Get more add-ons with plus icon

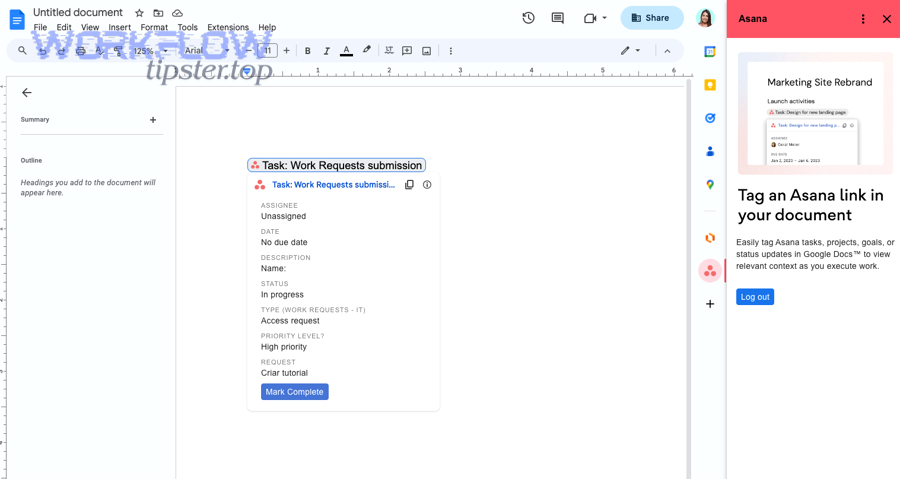point(710,304)
